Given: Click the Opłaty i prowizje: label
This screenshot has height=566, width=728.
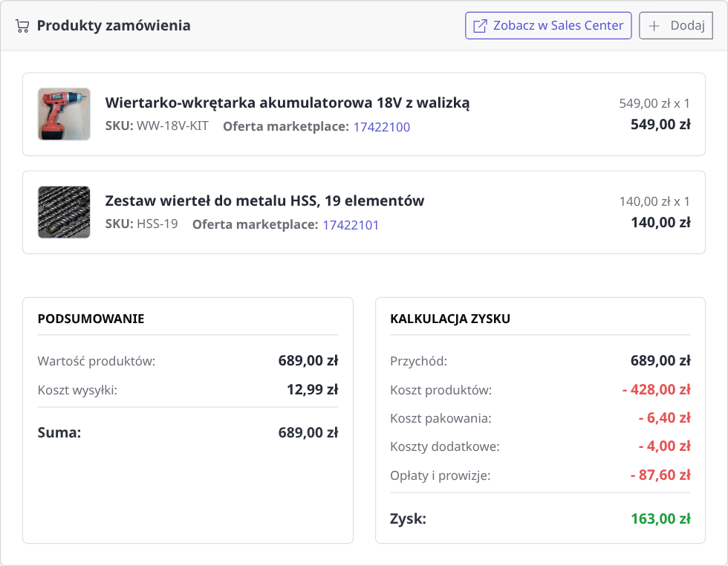Looking at the screenshot, I should [440, 475].
